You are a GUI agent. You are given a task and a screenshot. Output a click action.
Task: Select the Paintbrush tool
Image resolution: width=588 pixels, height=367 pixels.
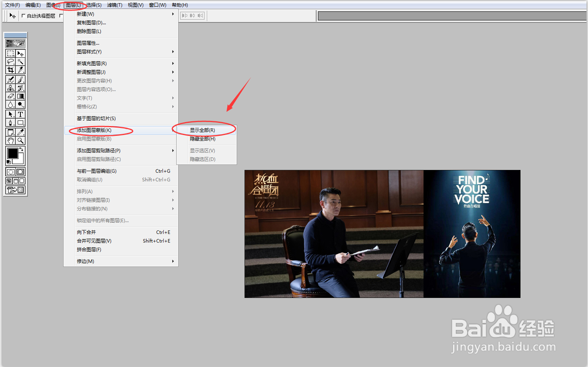click(x=20, y=80)
